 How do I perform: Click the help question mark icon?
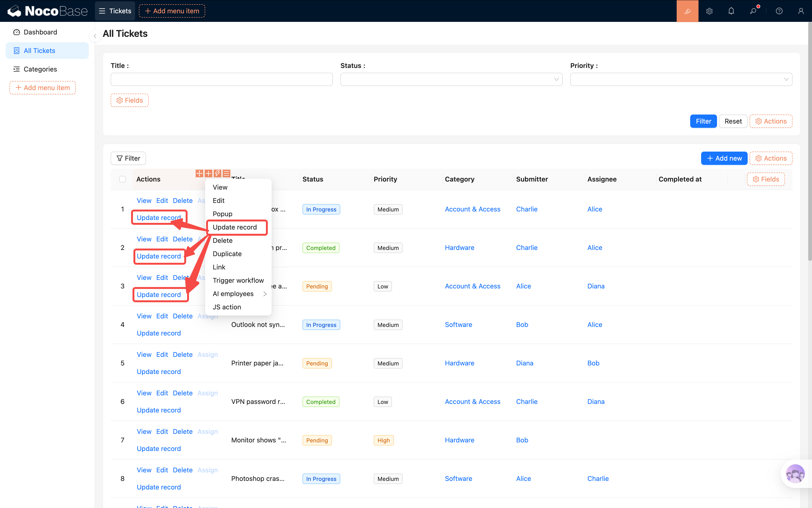click(779, 11)
